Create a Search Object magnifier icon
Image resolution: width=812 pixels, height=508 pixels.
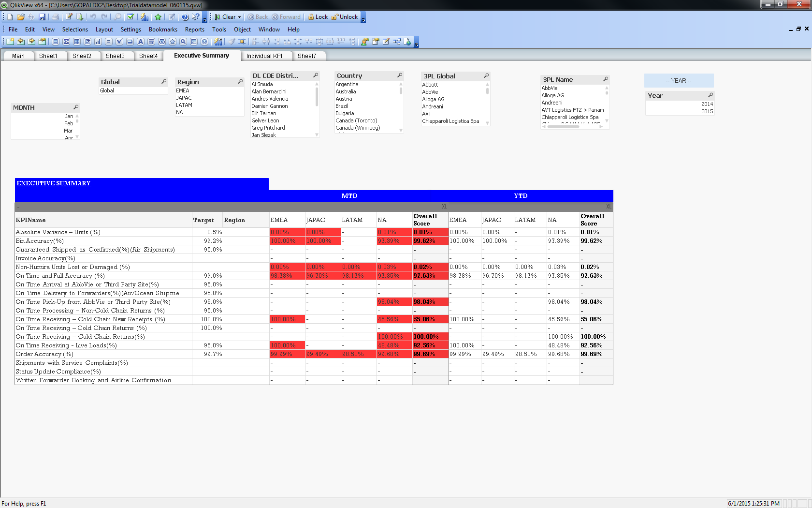pyautogui.click(x=183, y=42)
